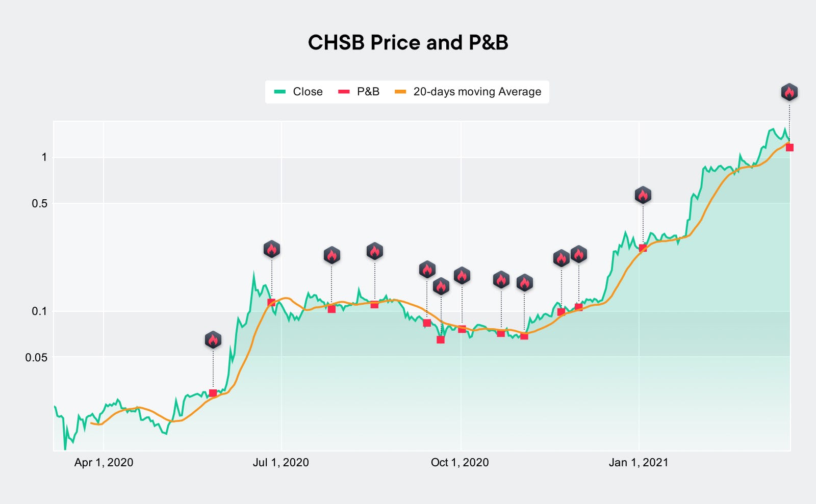The width and height of the screenshot is (816, 504).
Task: Click the lowest flame icon near May 2020
Action: [213, 340]
